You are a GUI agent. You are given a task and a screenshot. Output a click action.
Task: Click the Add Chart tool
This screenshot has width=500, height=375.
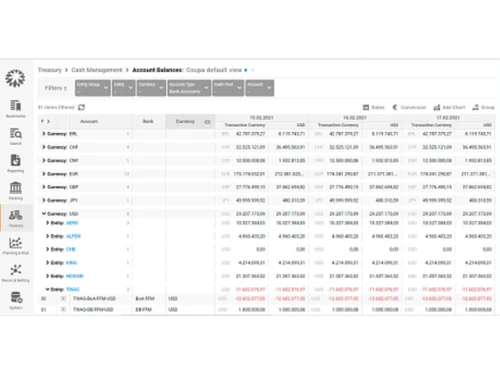click(x=449, y=107)
